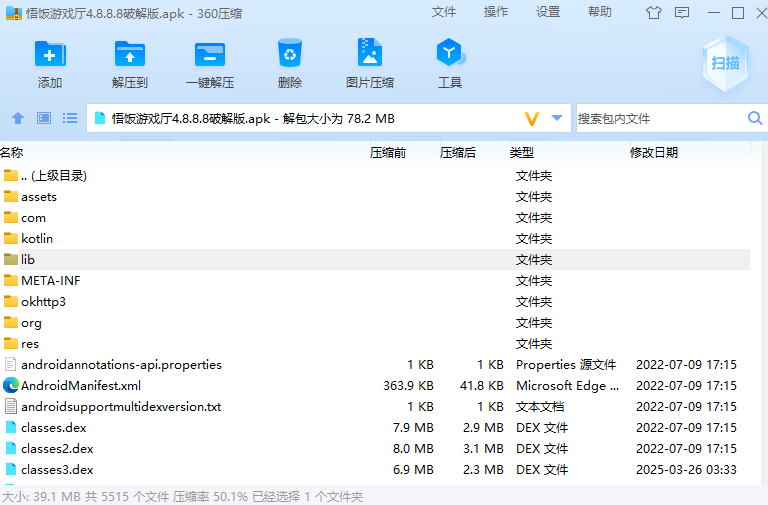Click the text file icon of androidsupportmultidexversion.txt
768x505 pixels.
(x=11, y=407)
